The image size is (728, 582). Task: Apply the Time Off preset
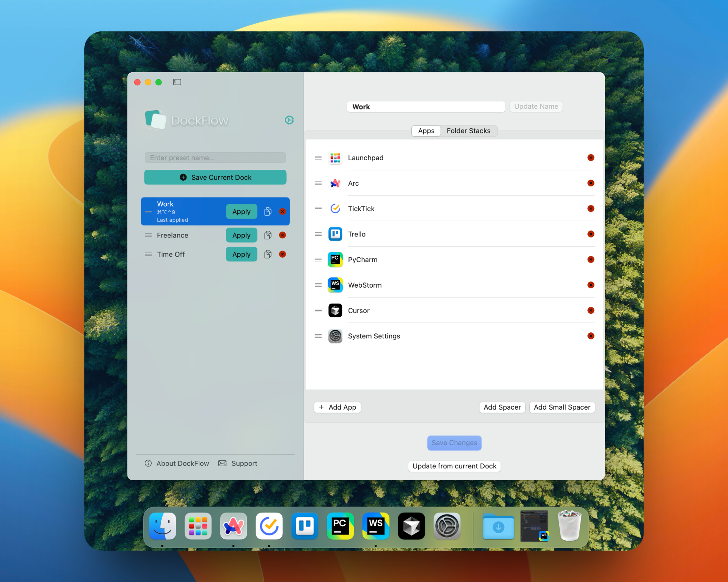(242, 254)
